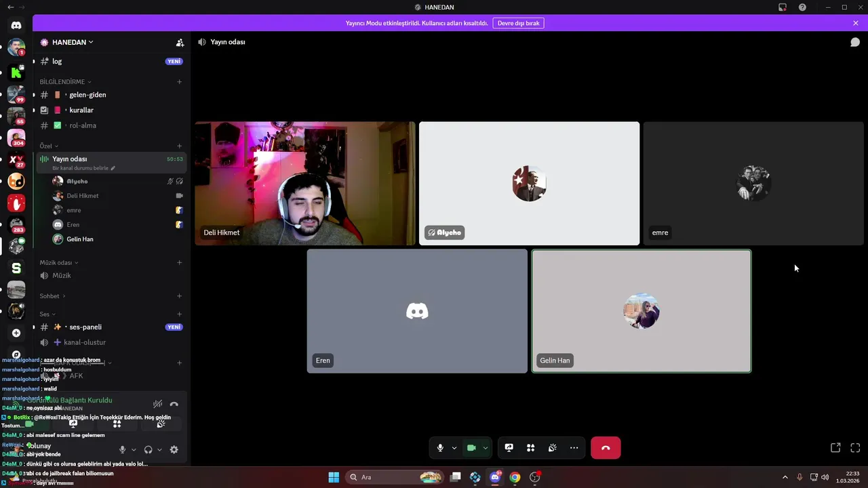Click in the taskbar Ara search box
The width and height of the screenshot is (868, 488).
click(395, 477)
